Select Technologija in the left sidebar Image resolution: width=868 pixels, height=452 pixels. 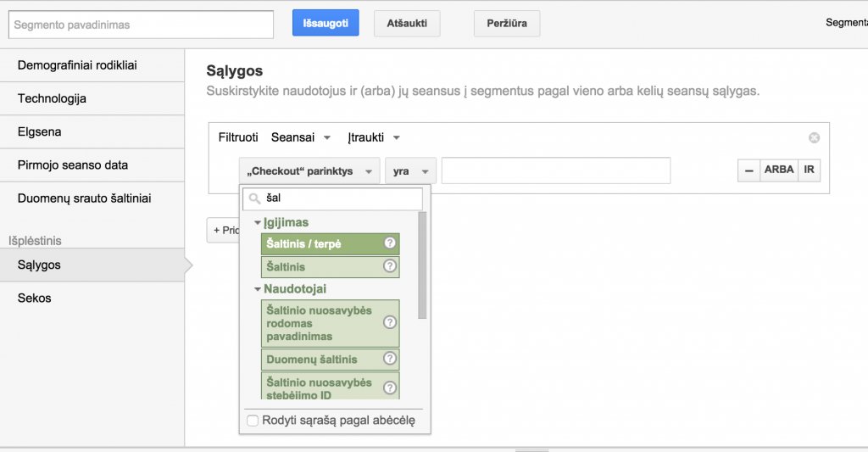[52, 98]
